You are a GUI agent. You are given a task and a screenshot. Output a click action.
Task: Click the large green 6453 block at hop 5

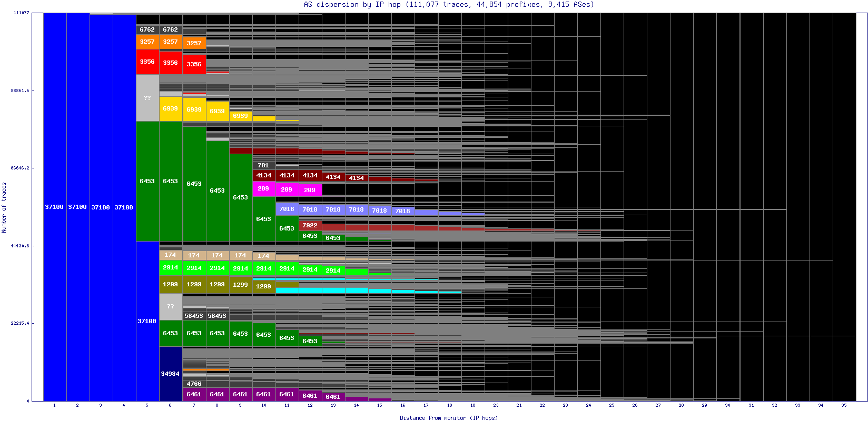147,181
